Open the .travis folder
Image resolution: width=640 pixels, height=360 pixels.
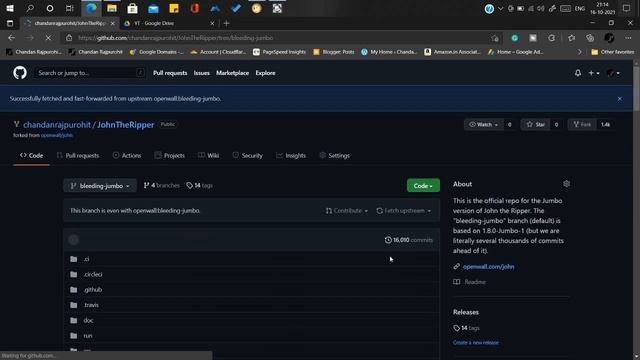(91, 305)
